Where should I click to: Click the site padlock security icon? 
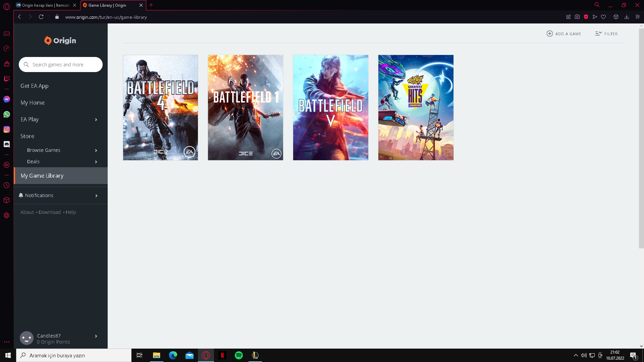tap(57, 17)
